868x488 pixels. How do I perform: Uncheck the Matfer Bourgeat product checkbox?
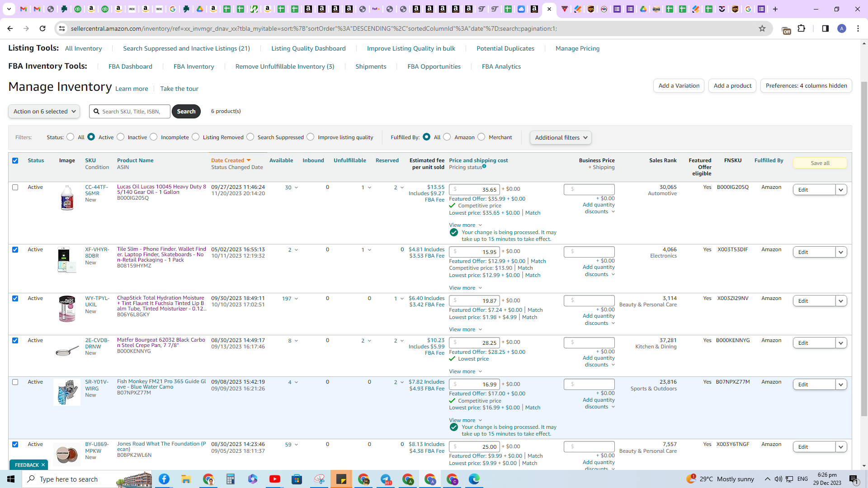[15, 340]
